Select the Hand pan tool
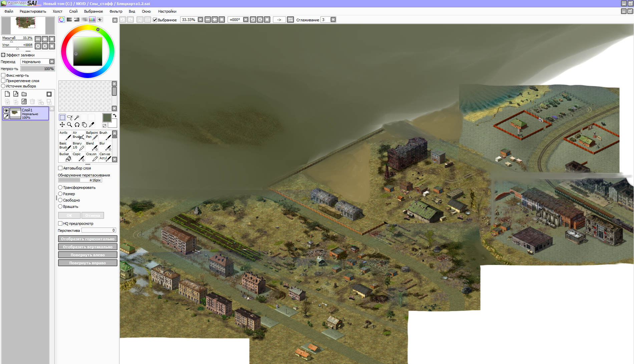The image size is (634, 364). pos(84,125)
